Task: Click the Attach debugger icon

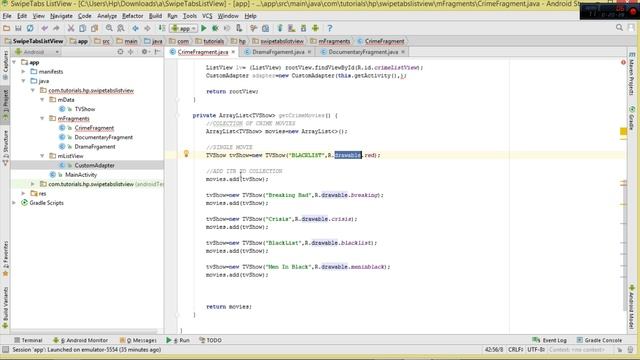Action: (239, 28)
